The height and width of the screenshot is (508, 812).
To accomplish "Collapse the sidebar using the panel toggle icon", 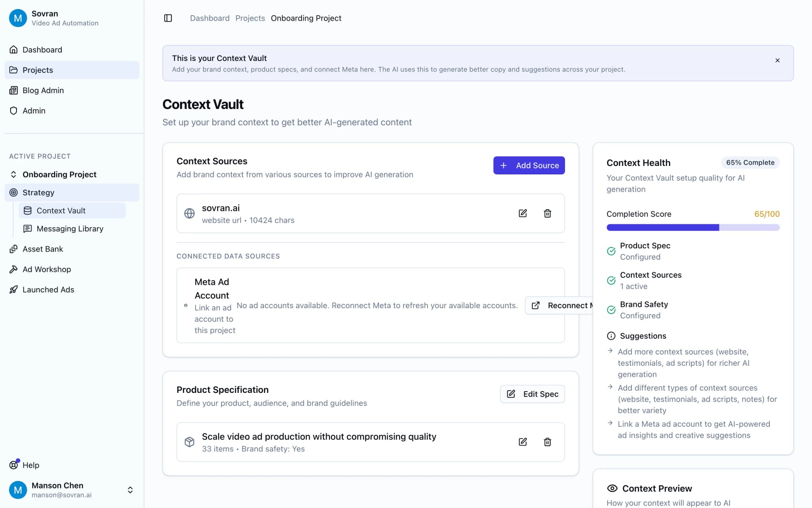I will coord(168,18).
